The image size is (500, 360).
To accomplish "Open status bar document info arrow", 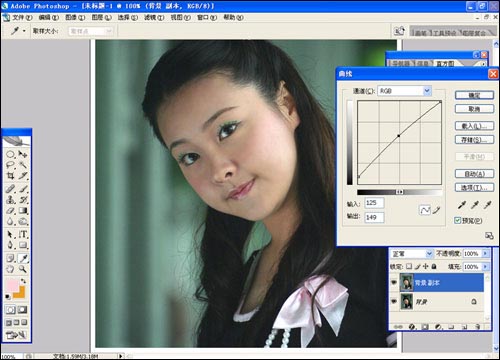I will coord(121,356).
